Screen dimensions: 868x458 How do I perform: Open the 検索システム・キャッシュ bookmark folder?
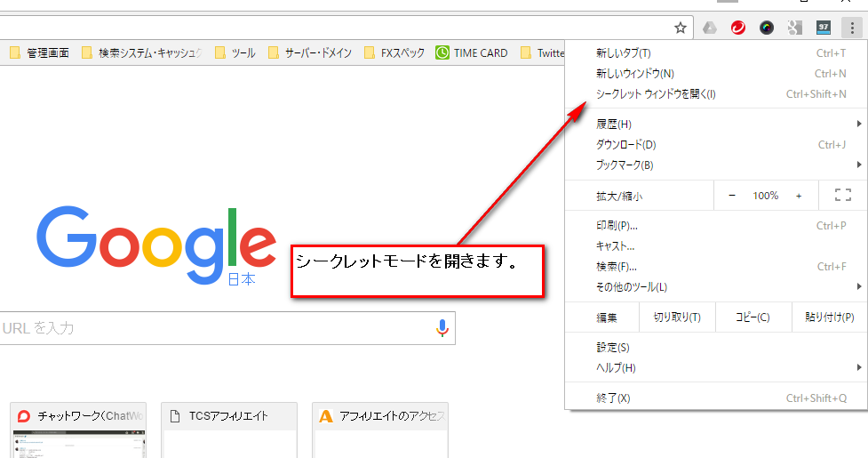coord(142,53)
